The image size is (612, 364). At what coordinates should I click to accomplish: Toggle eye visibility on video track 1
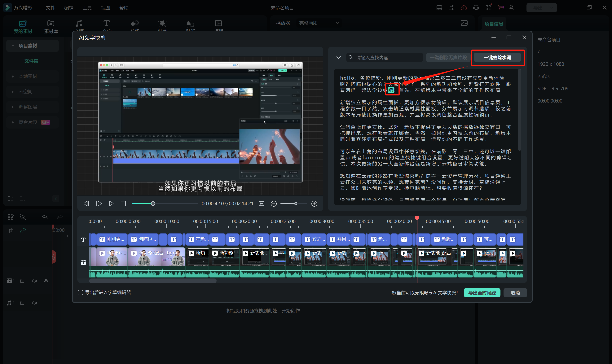click(x=46, y=281)
